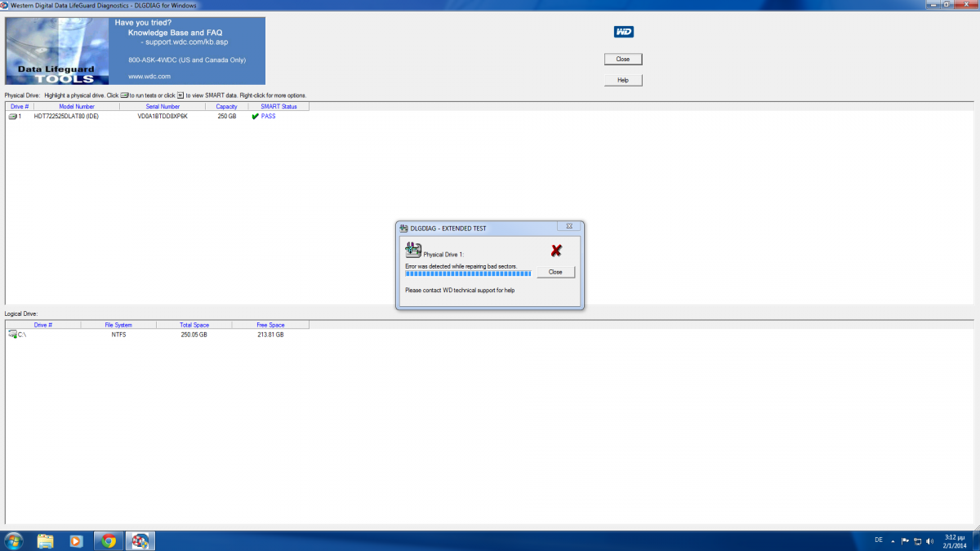Click the SMART Status column header
Screen dimensions: 980x551
point(278,106)
